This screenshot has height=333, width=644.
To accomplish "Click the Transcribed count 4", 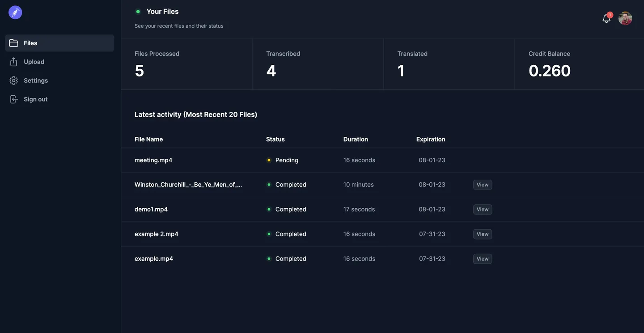I will coord(271,71).
